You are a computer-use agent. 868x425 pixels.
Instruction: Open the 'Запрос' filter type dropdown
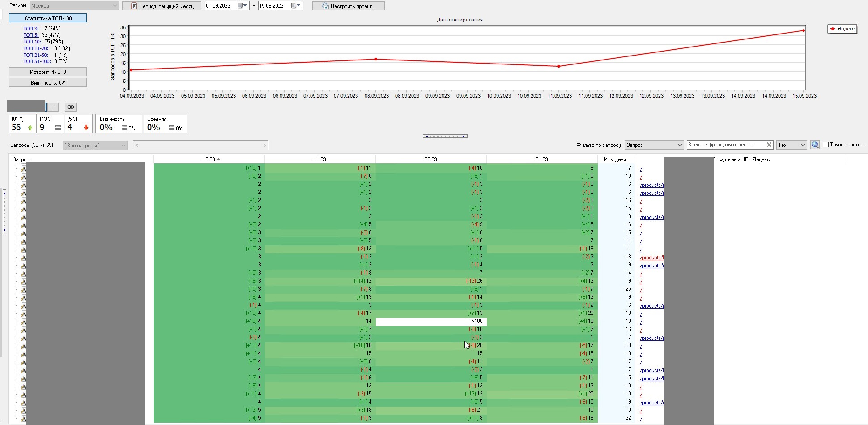coord(654,145)
